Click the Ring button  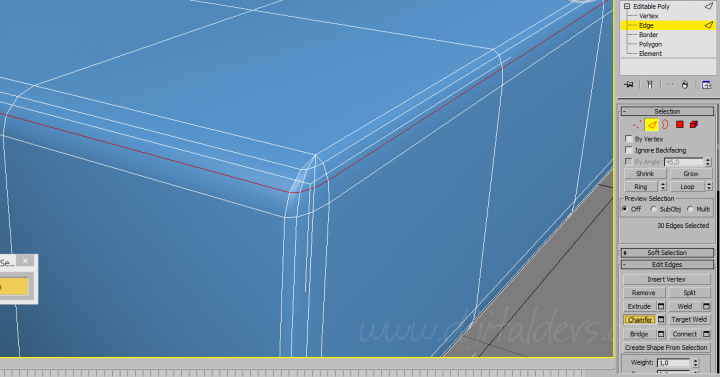641,186
